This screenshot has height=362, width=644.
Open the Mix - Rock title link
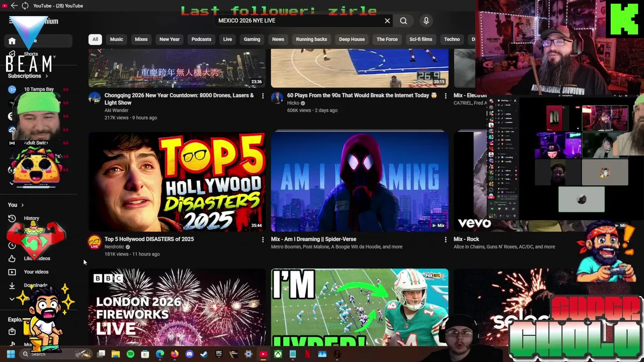pos(466,239)
